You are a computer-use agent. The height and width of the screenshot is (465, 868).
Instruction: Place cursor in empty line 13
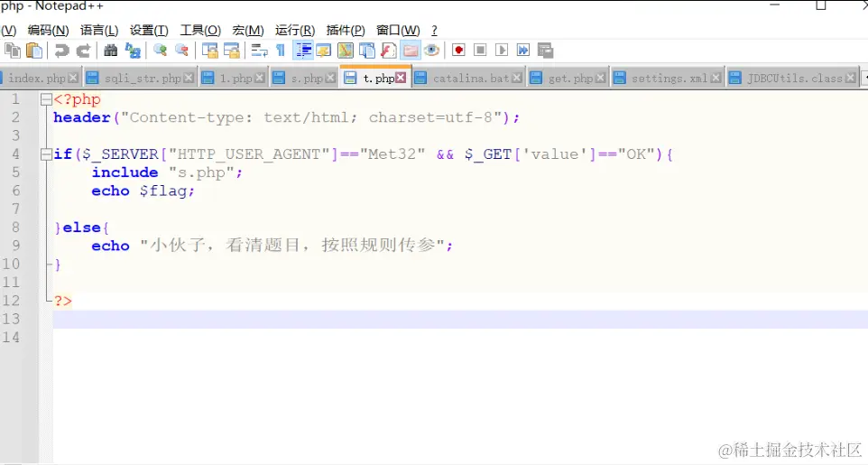460,320
